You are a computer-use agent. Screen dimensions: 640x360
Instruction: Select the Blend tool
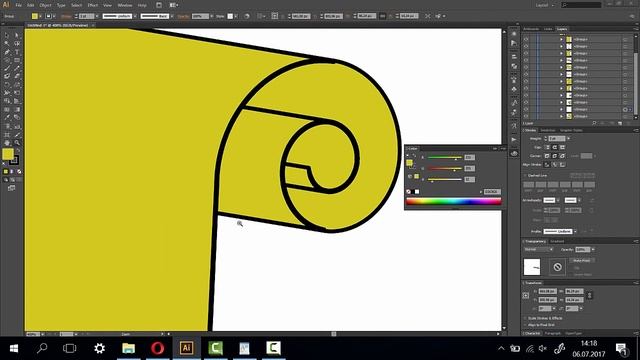(17, 118)
